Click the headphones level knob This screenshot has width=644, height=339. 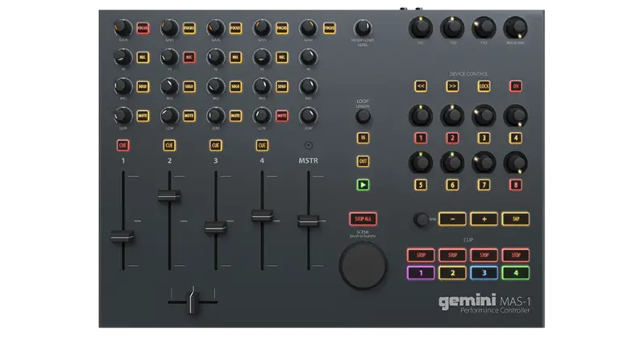(x=364, y=29)
